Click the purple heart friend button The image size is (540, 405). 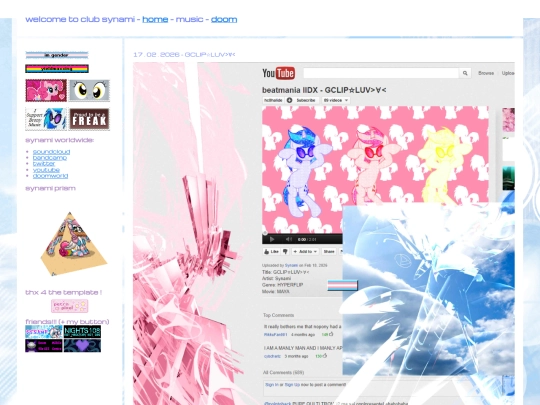click(x=82, y=346)
